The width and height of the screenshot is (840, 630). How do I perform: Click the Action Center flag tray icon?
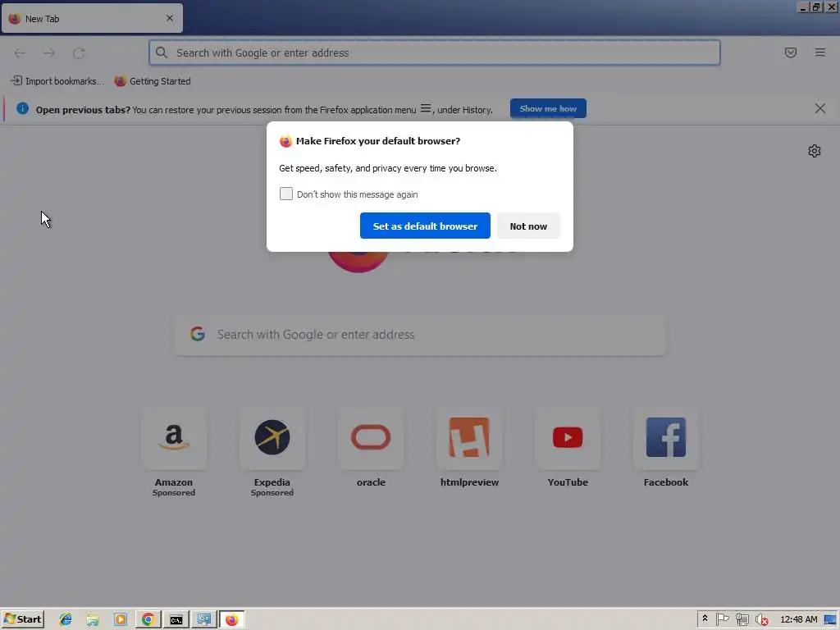tap(722, 619)
